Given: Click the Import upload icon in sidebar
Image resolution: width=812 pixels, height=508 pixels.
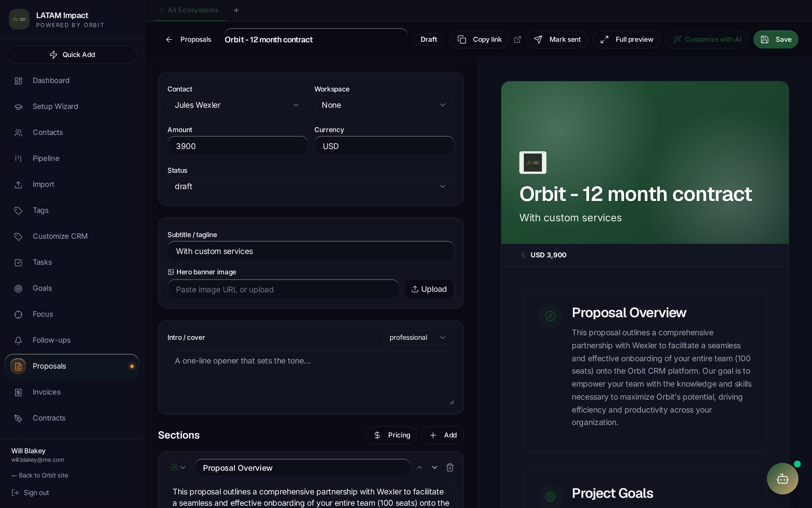Looking at the screenshot, I should point(18,185).
